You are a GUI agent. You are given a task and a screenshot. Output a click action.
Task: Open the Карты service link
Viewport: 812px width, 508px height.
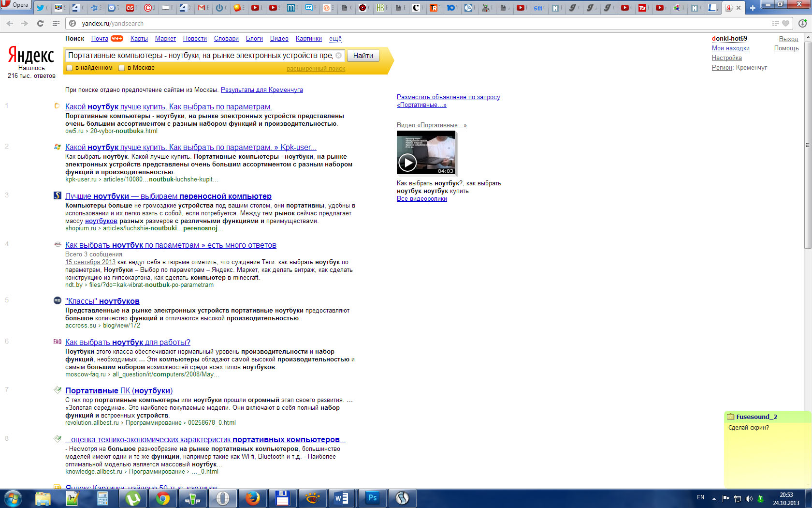(139, 39)
